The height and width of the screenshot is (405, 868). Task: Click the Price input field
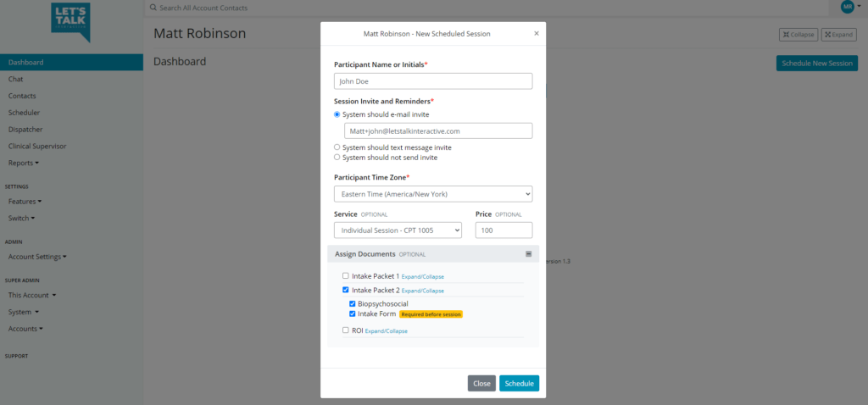504,230
